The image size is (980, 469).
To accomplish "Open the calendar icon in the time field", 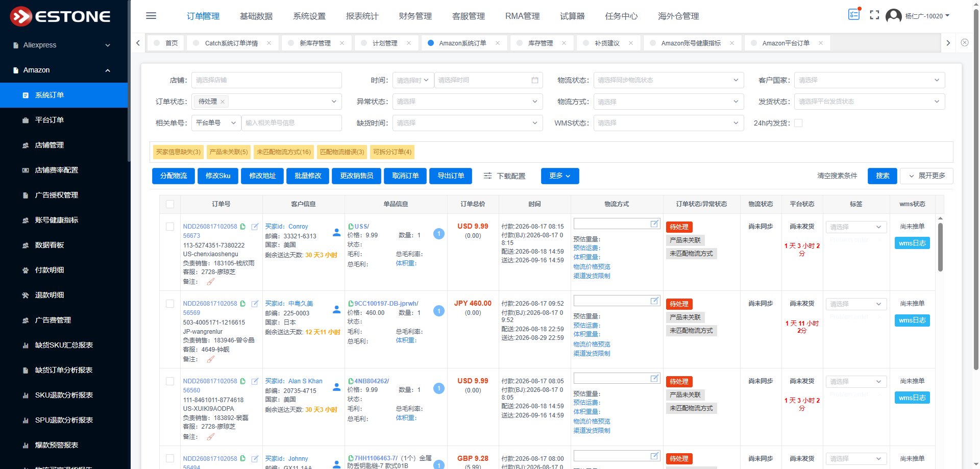I will 535,80.
